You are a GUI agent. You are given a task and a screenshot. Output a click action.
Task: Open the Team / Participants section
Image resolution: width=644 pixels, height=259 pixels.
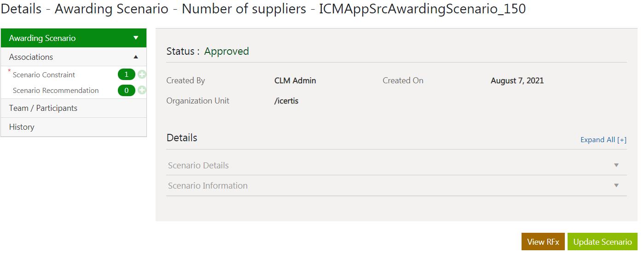(x=43, y=108)
